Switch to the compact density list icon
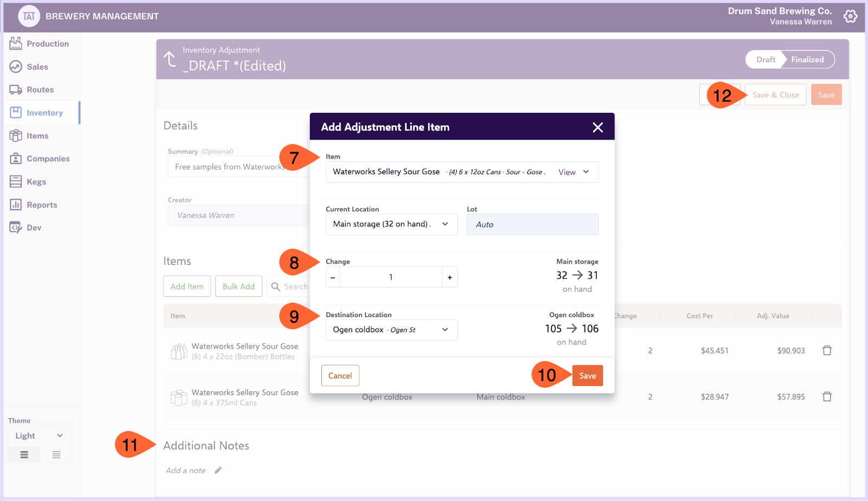The width and height of the screenshot is (868, 501). 56,455
